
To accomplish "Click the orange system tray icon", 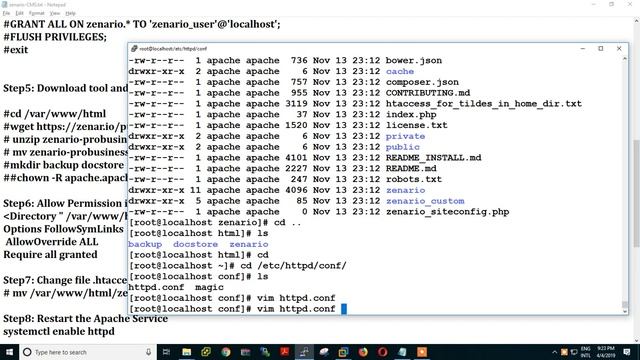I will (x=564, y=352).
